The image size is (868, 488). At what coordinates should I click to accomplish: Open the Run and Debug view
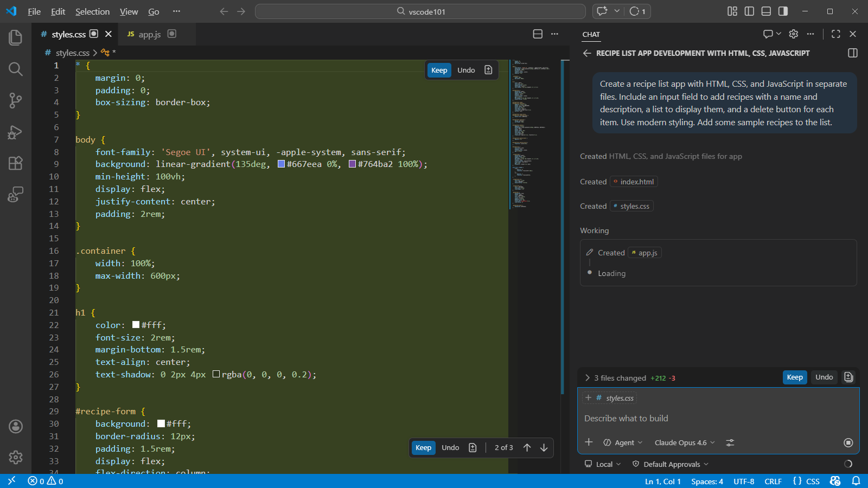(x=15, y=132)
